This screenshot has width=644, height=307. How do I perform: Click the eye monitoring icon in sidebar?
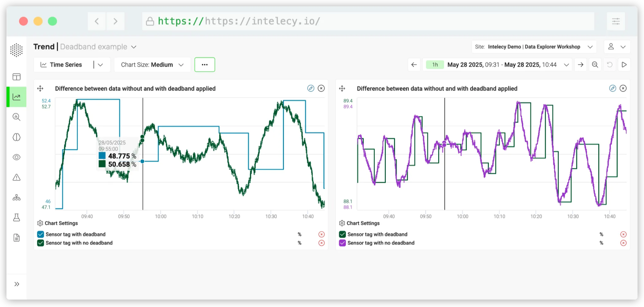[16, 157]
